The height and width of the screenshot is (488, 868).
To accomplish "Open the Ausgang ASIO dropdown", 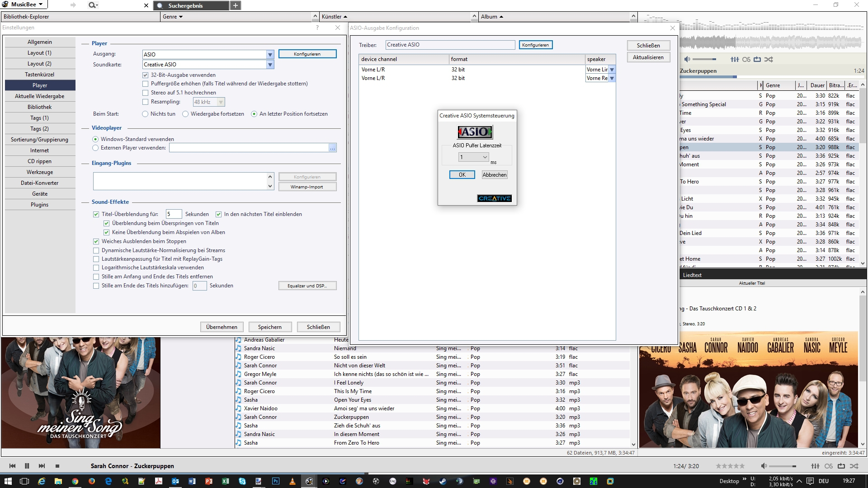I will point(270,54).
